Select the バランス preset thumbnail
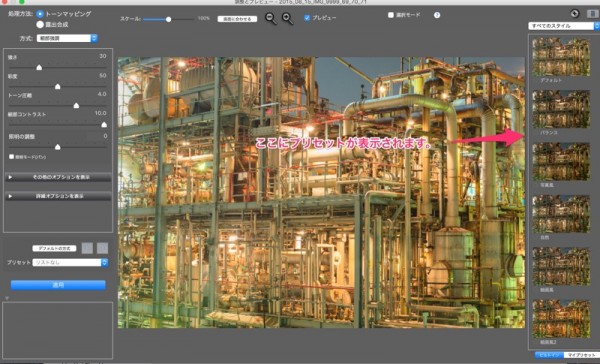The width and height of the screenshot is (600, 364). click(561, 109)
